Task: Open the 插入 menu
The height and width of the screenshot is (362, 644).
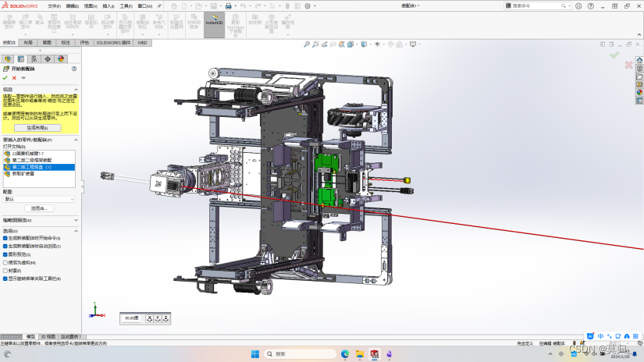Action: pos(109,6)
